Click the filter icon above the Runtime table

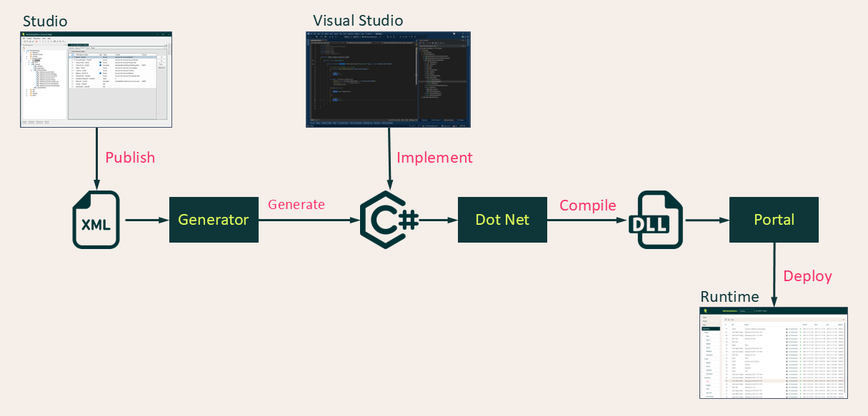726,320
